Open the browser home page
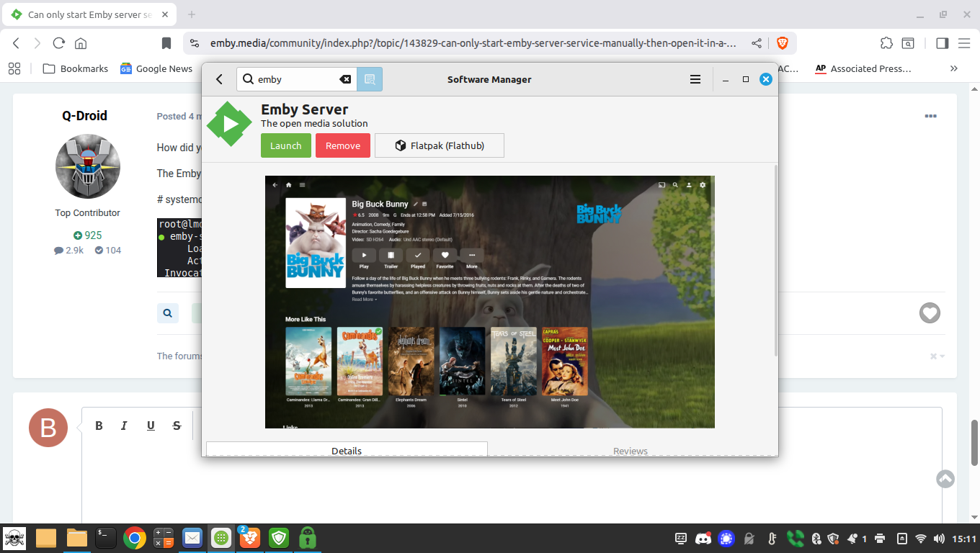Viewport: 980px width, 553px height. [81, 43]
